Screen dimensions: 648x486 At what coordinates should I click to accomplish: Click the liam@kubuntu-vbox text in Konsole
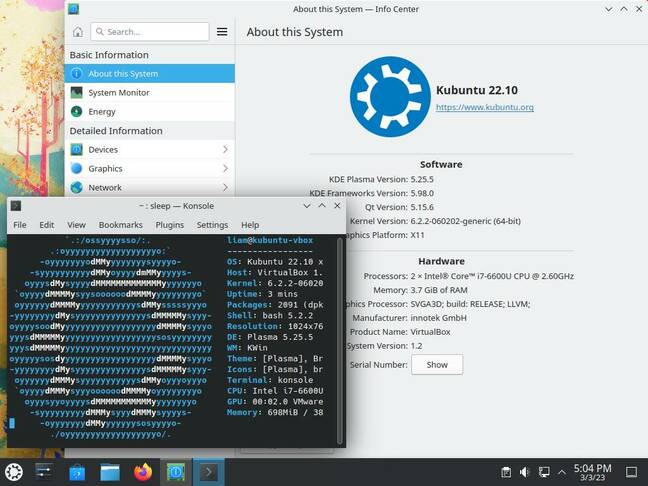[x=270, y=240]
